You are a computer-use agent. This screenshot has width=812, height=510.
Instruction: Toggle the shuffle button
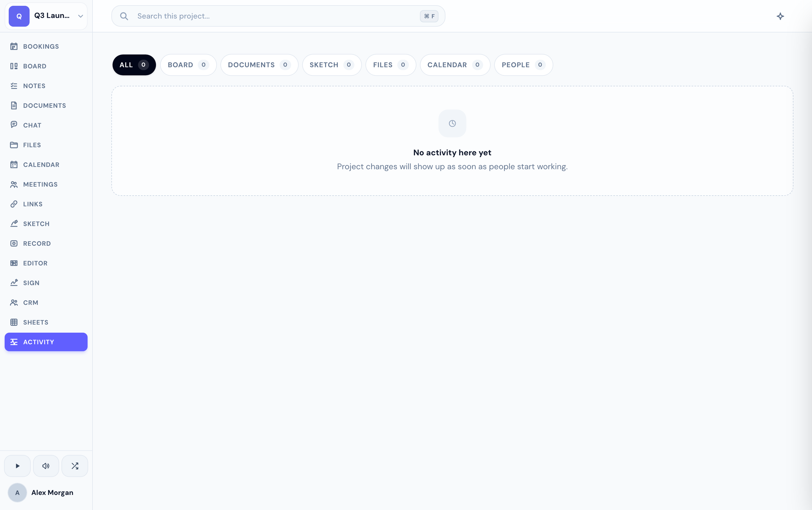75,466
